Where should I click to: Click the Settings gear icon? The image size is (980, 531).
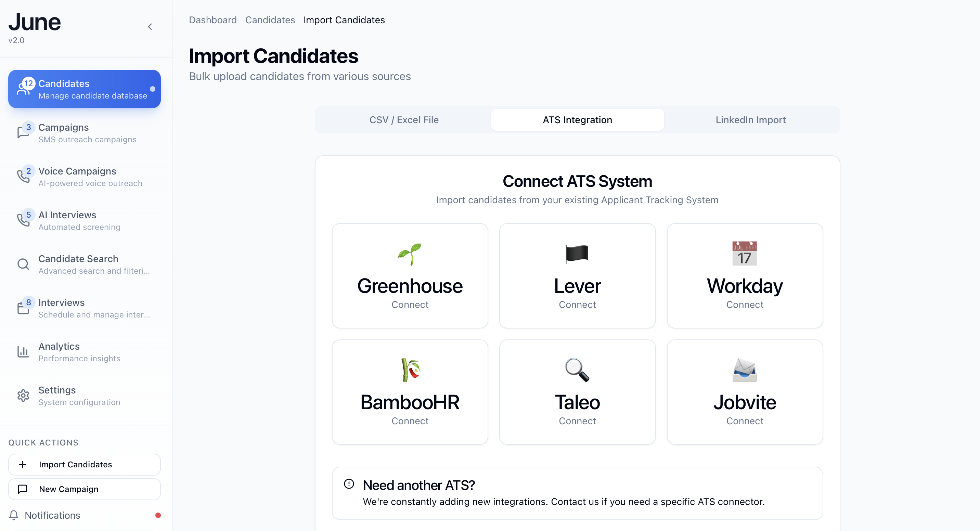(23, 395)
